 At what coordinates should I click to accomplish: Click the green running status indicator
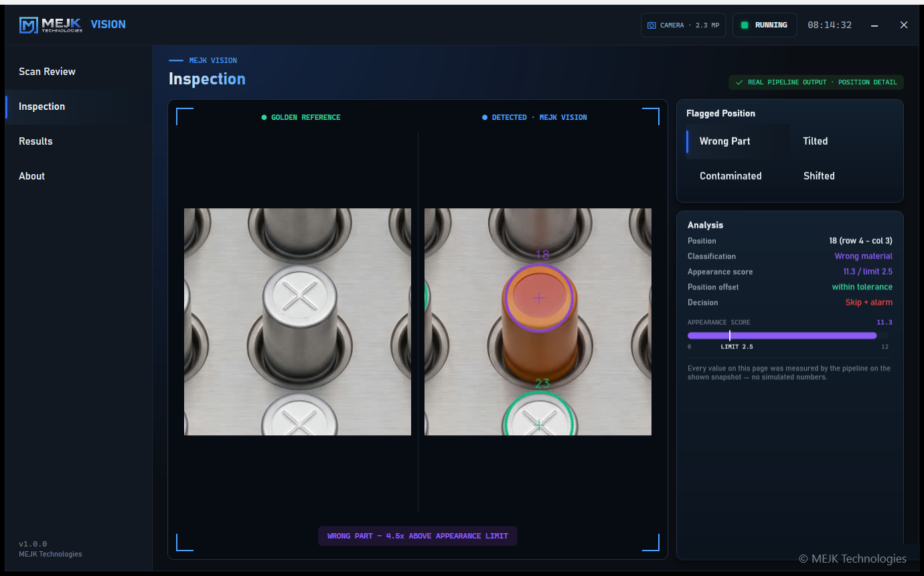point(745,25)
